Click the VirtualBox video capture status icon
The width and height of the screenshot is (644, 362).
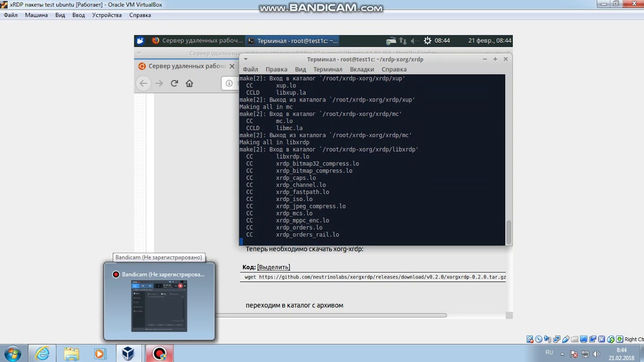[593, 339]
